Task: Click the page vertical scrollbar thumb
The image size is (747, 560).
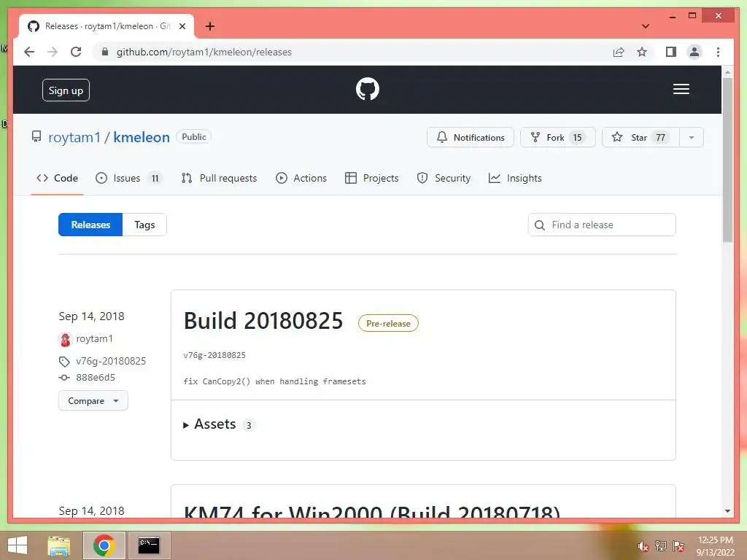Action: pos(727,160)
